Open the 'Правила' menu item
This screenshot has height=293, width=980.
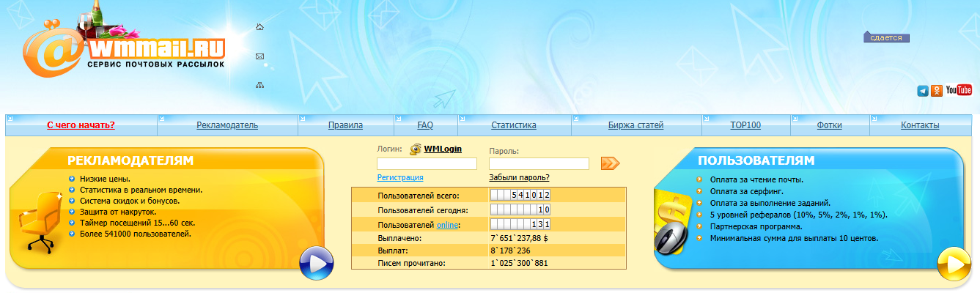[x=345, y=125]
